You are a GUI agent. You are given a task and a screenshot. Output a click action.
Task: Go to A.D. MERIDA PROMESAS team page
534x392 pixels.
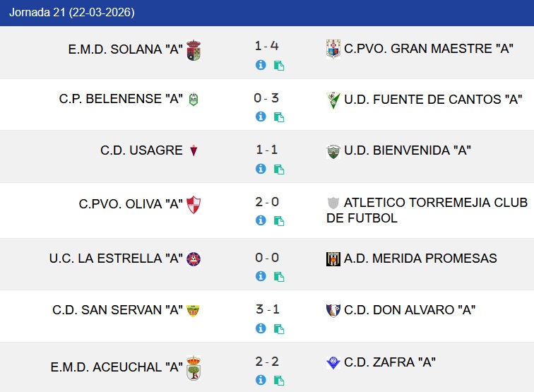[420, 259]
